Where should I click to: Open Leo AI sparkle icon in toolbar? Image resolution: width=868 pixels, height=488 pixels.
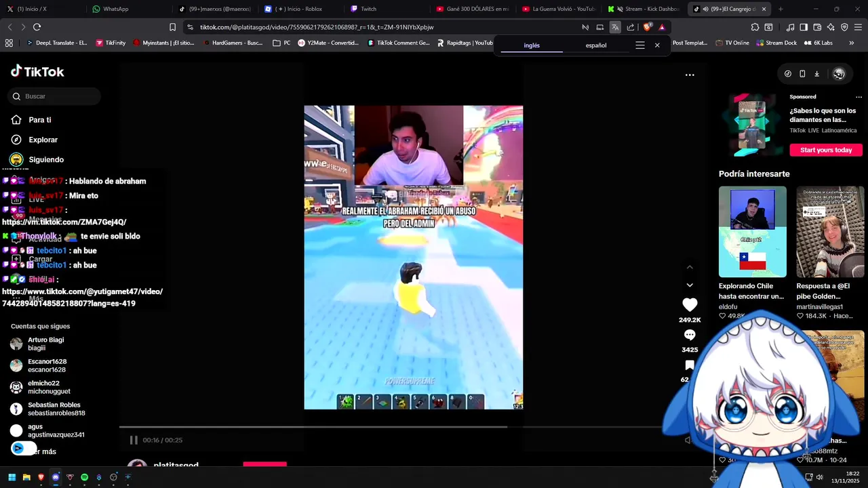pyautogui.click(x=831, y=27)
